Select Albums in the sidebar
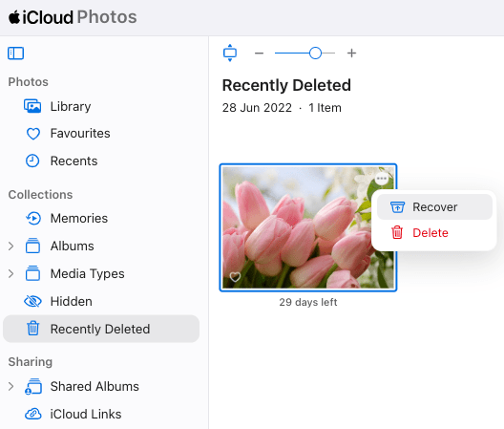The image size is (504, 429). coord(101,246)
